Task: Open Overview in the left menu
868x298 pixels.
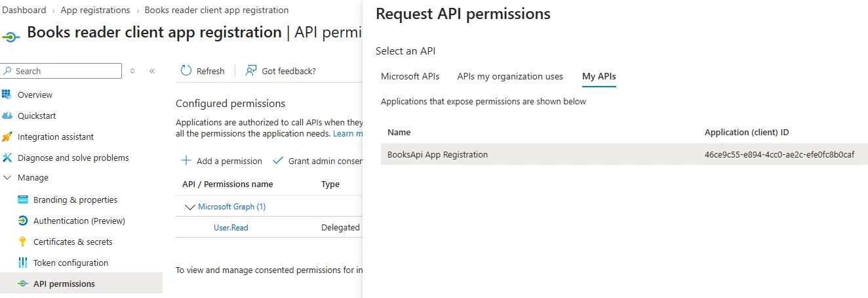Action: (35, 95)
